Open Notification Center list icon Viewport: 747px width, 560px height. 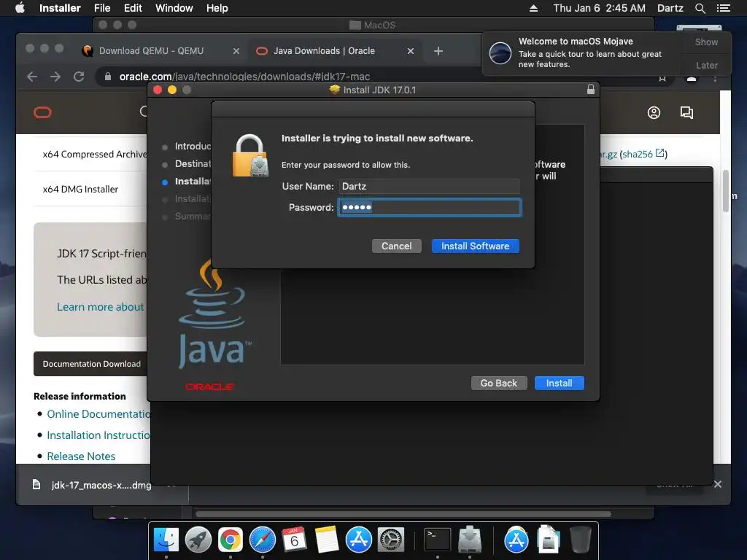coord(723,8)
